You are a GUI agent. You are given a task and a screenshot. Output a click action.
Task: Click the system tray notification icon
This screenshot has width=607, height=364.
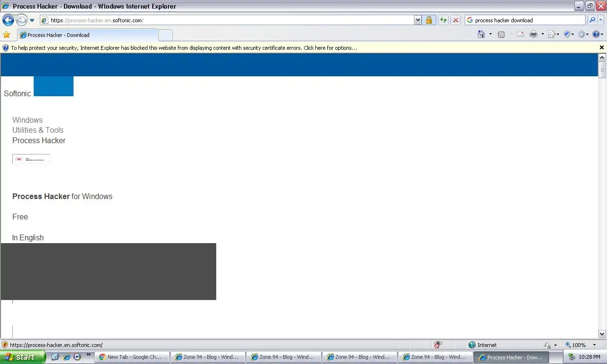click(571, 357)
